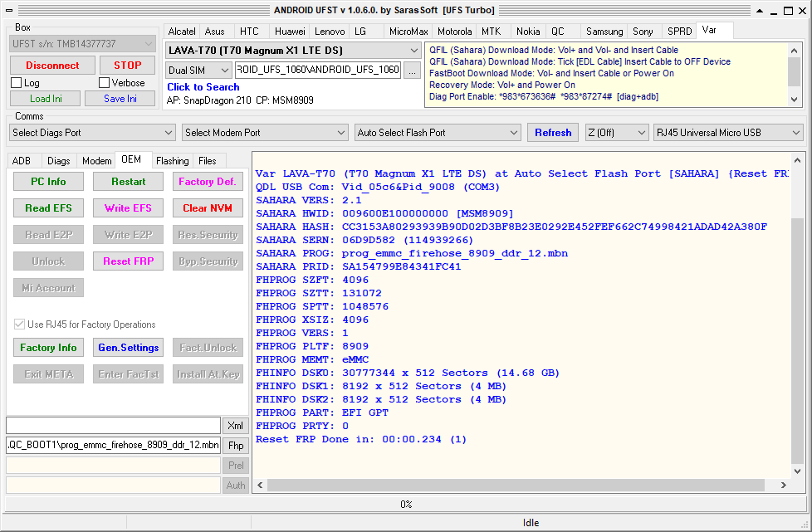
Task: Click the Save Ini button
Action: point(120,98)
